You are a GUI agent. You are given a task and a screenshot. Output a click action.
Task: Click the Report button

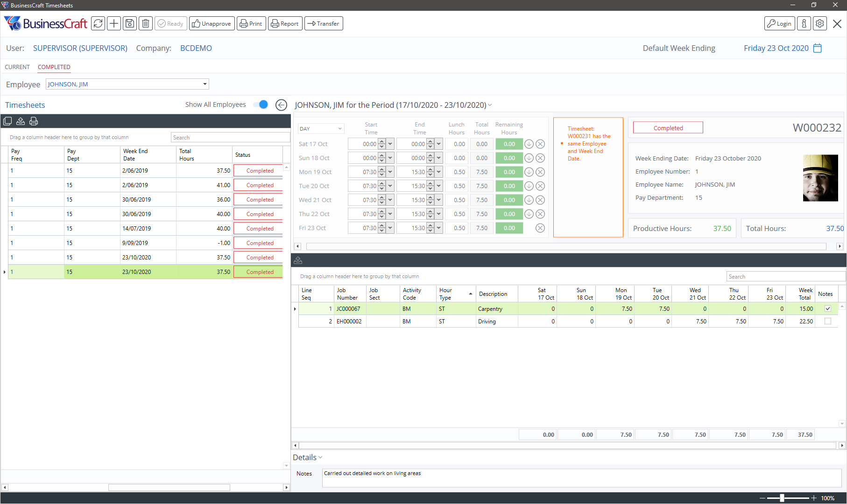[285, 23]
